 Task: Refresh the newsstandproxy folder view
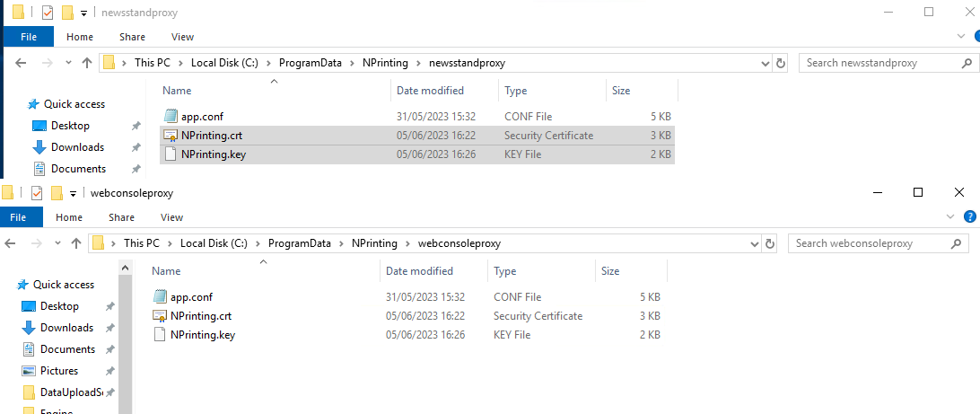781,63
